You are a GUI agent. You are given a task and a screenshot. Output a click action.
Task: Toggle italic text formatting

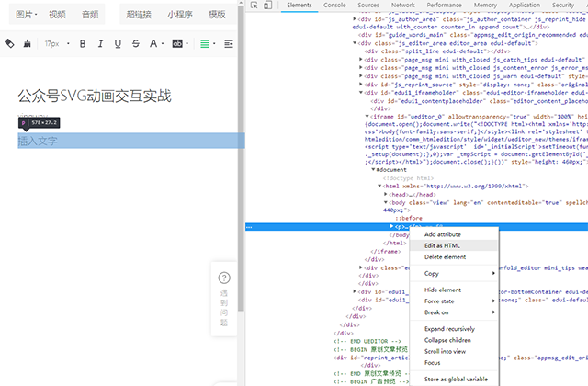coord(99,43)
